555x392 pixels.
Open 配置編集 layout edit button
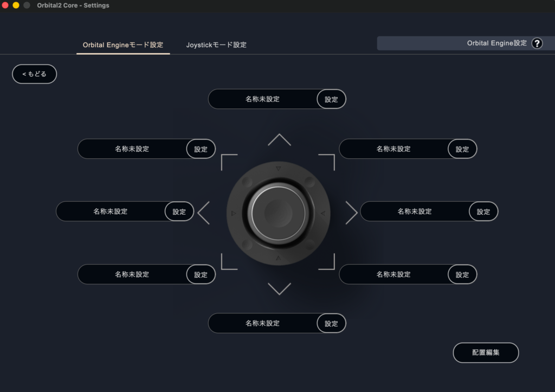pos(486,352)
